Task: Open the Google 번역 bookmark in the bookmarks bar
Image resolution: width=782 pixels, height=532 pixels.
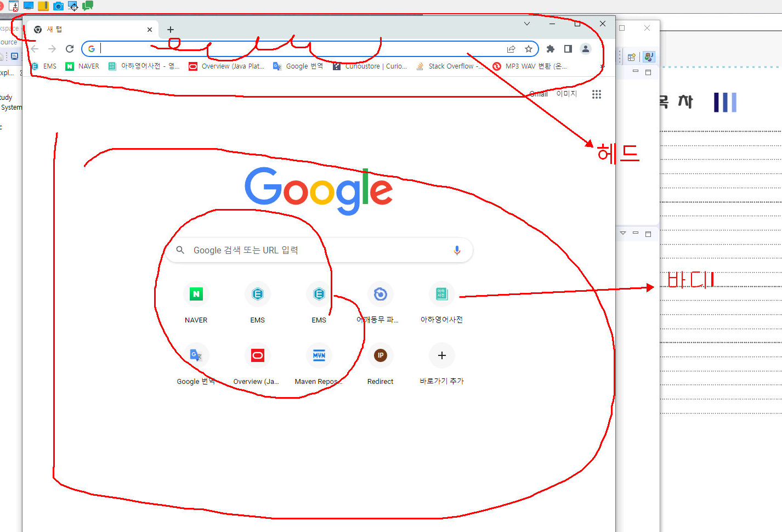Action: pyautogui.click(x=298, y=66)
